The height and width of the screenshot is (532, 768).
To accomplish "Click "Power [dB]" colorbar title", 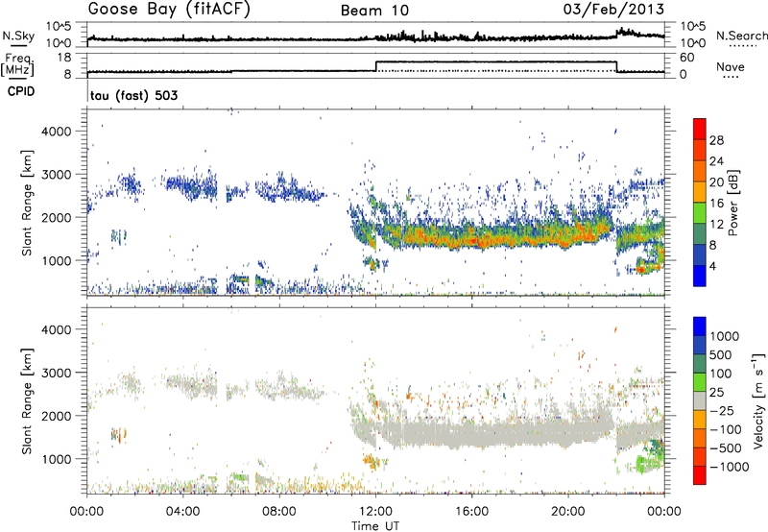I will [733, 203].
